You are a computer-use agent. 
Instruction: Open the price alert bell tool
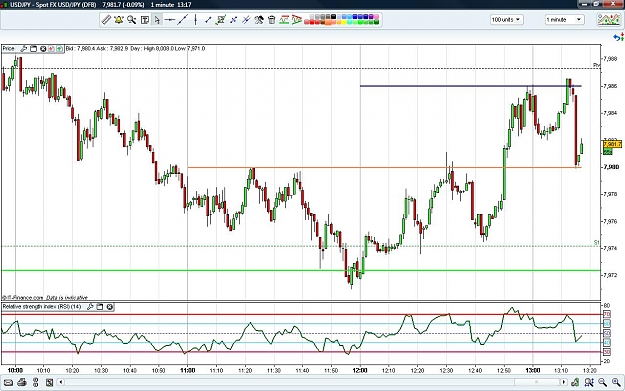(x=118, y=20)
